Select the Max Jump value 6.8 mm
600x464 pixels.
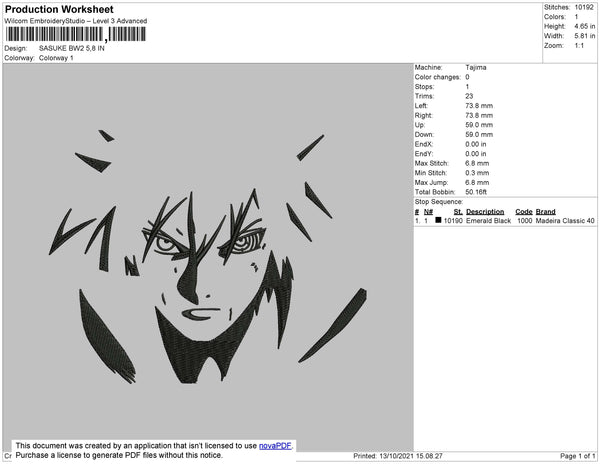point(477,182)
